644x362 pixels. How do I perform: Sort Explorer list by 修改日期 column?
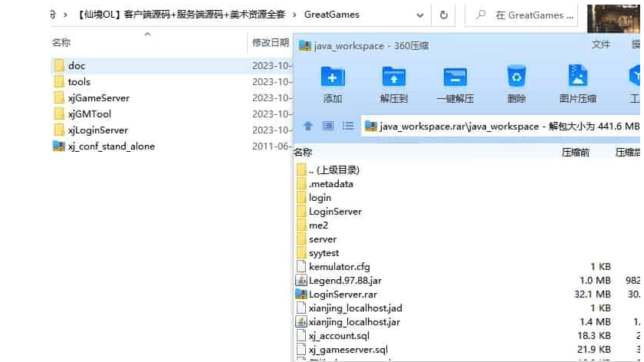coord(270,42)
